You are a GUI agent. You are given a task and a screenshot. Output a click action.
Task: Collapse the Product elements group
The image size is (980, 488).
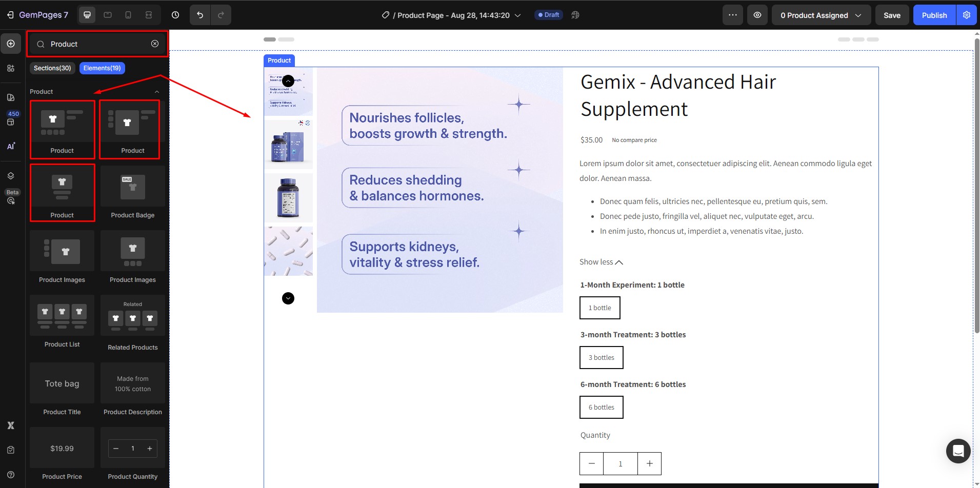point(157,92)
